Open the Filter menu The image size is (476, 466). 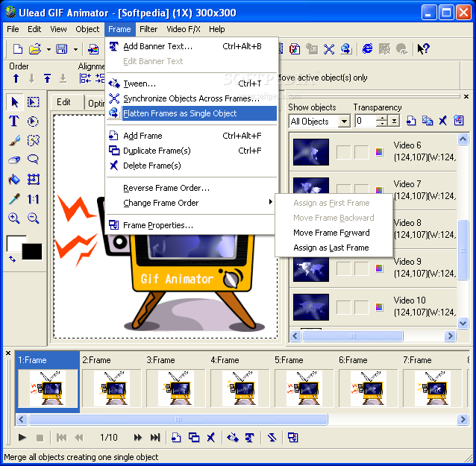pyautogui.click(x=148, y=29)
